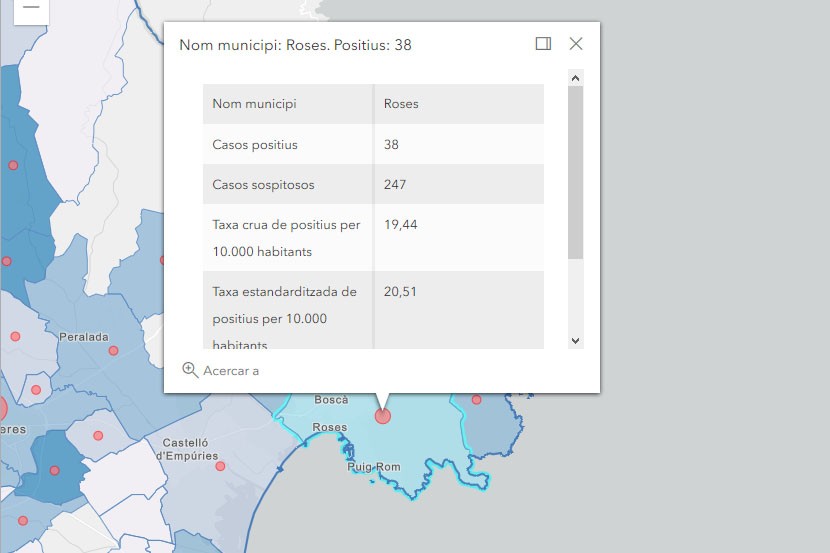
Task: Select the red marker at Castelló d'Empúries
Action: [220, 466]
